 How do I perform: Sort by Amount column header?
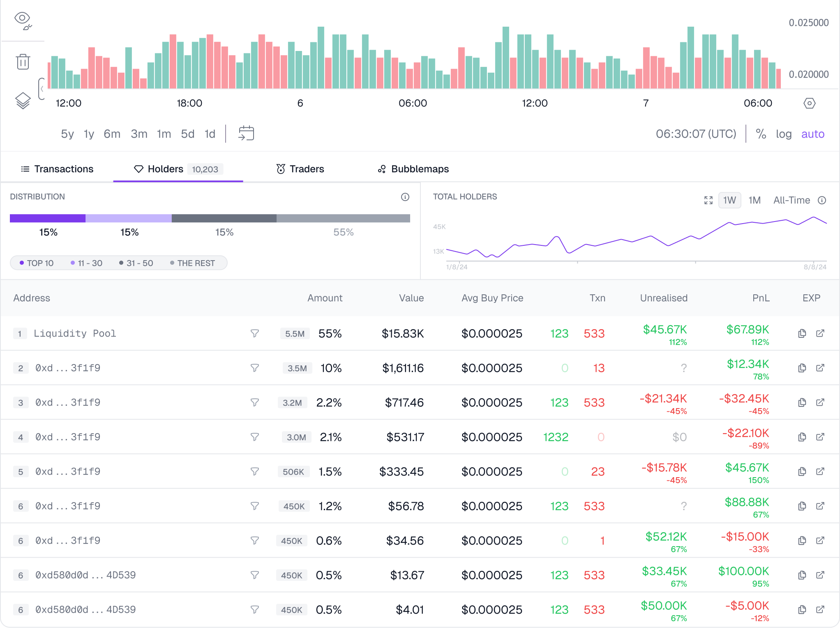tap(325, 298)
